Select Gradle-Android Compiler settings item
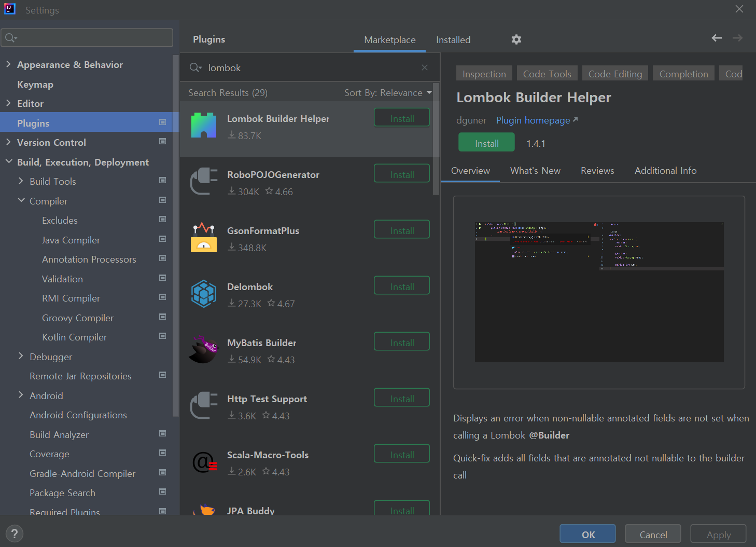 coord(82,473)
